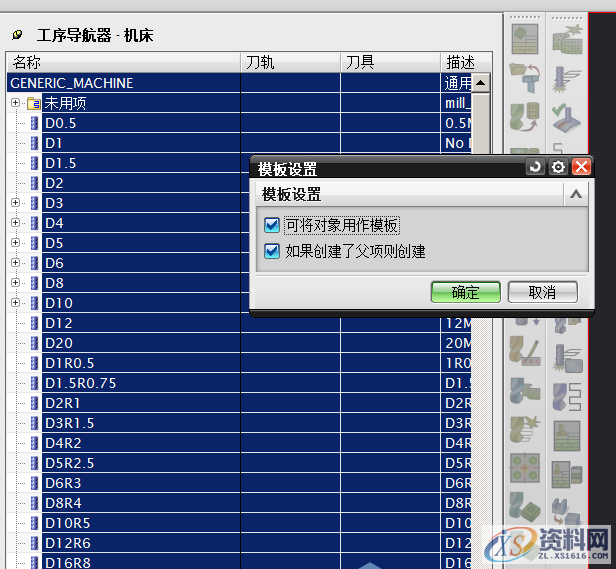This screenshot has height=569, width=616.
Task: Uncheck 可将对象用作模板 checkbox
Action: (272, 226)
